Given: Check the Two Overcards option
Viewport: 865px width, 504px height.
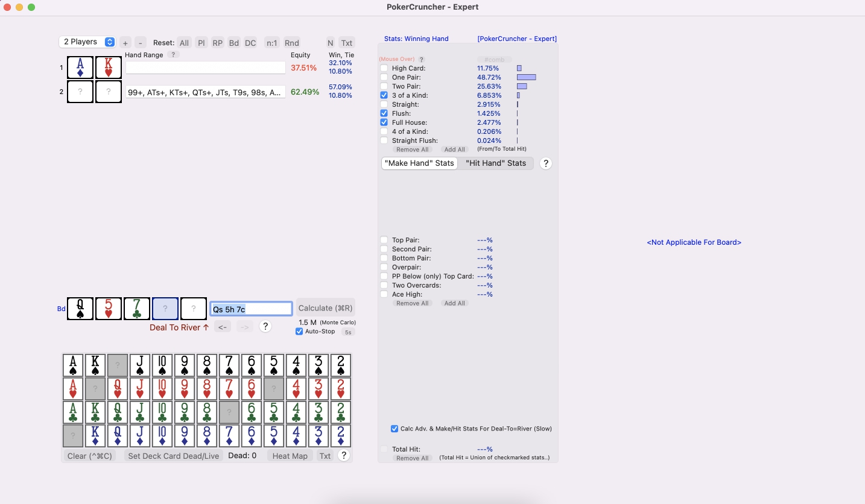Looking at the screenshot, I should point(384,285).
